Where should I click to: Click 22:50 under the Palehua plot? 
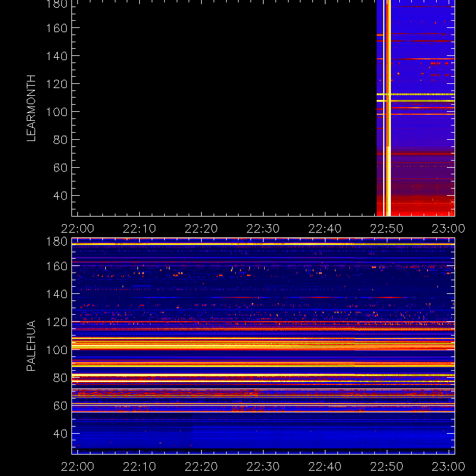pos(387,466)
